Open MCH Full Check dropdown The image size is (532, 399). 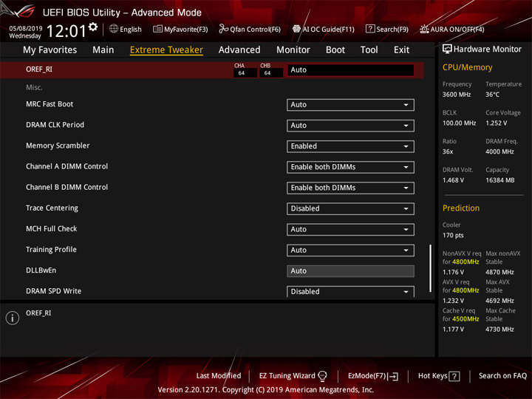pyautogui.click(x=350, y=229)
